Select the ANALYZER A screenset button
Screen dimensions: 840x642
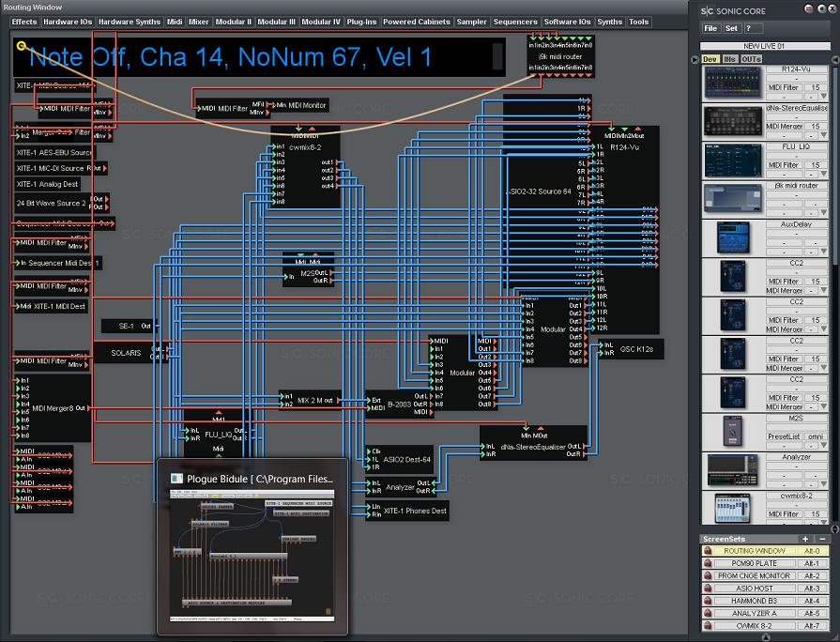click(756, 613)
